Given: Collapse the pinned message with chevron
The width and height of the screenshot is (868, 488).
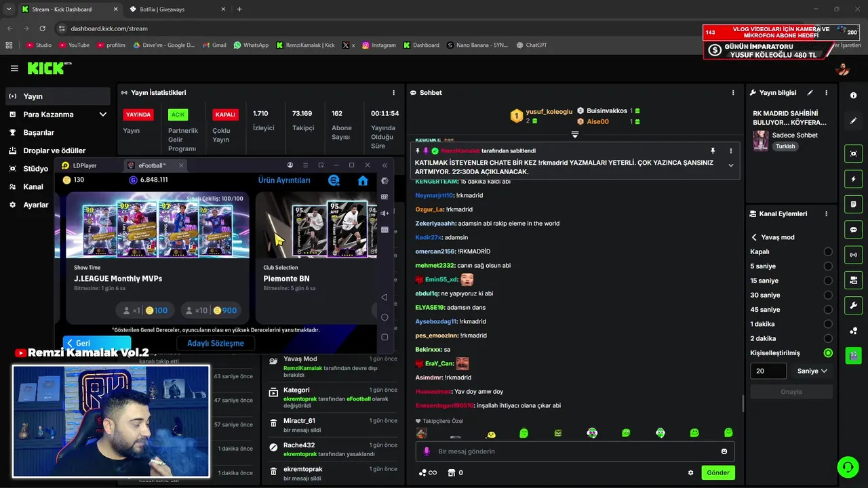Looking at the screenshot, I should 730,165.
